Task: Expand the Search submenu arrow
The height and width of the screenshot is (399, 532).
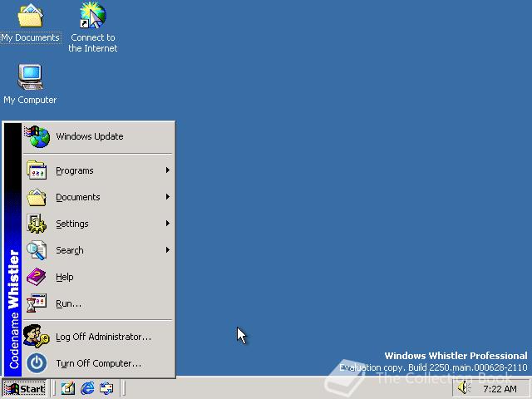Action: (168, 250)
